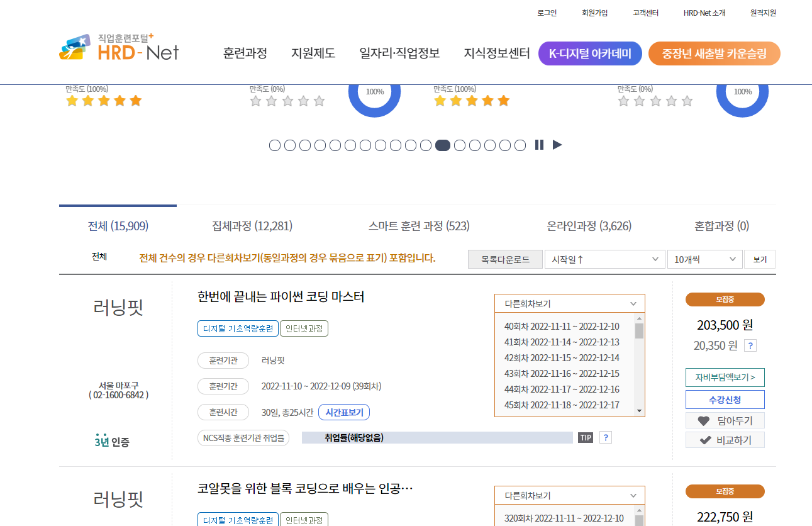Image resolution: width=812 pixels, height=526 pixels.
Task: Go to 로그인 in the top bar
Action: tap(547, 13)
